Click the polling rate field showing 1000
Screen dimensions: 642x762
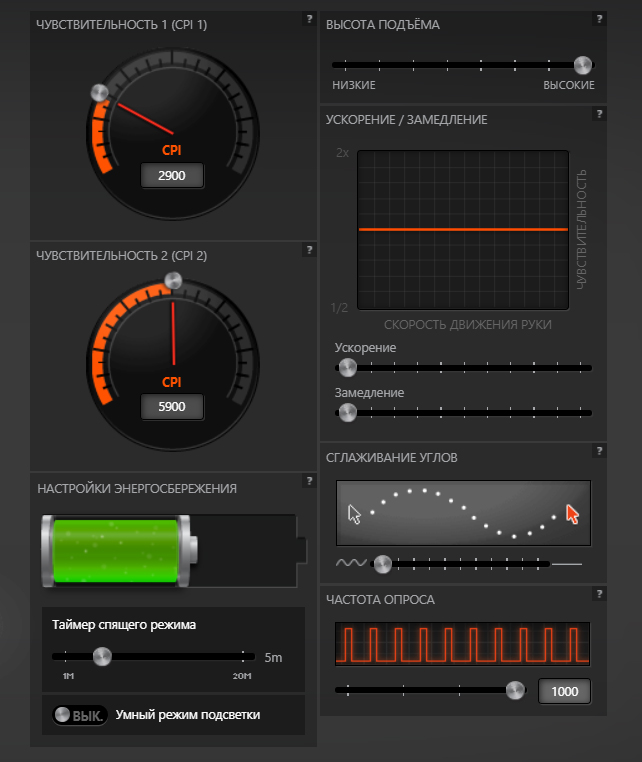(x=564, y=691)
